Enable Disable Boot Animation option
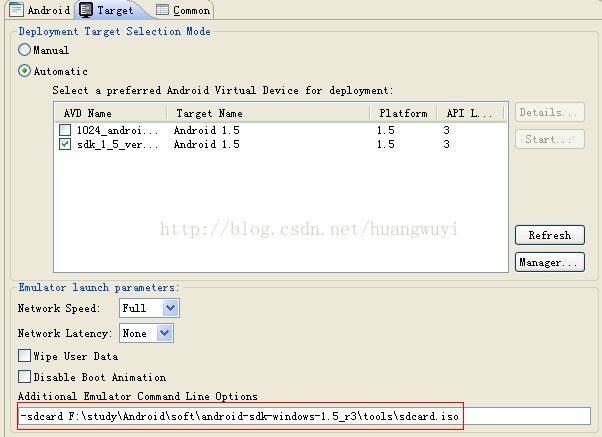The width and height of the screenshot is (602, 437). [24, 377]
